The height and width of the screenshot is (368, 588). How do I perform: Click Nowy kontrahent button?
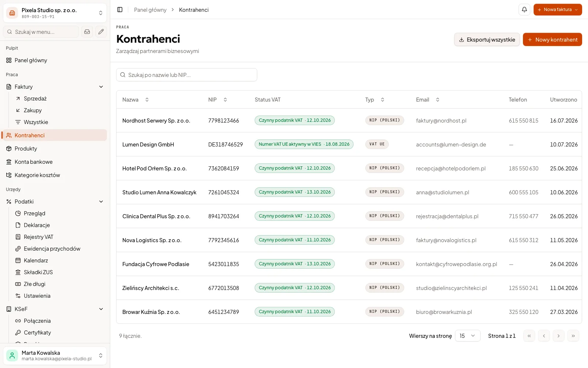pyautogui.click(x=552, y=39)
